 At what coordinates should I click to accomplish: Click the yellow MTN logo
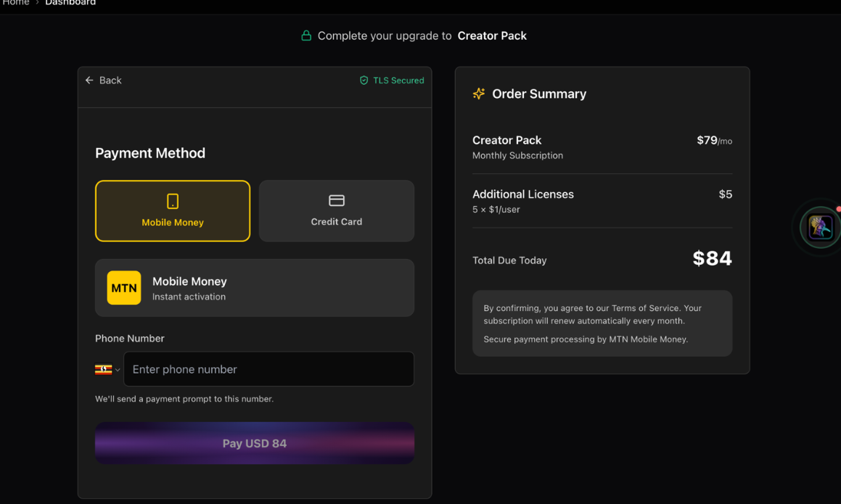(x=124, y=288)
